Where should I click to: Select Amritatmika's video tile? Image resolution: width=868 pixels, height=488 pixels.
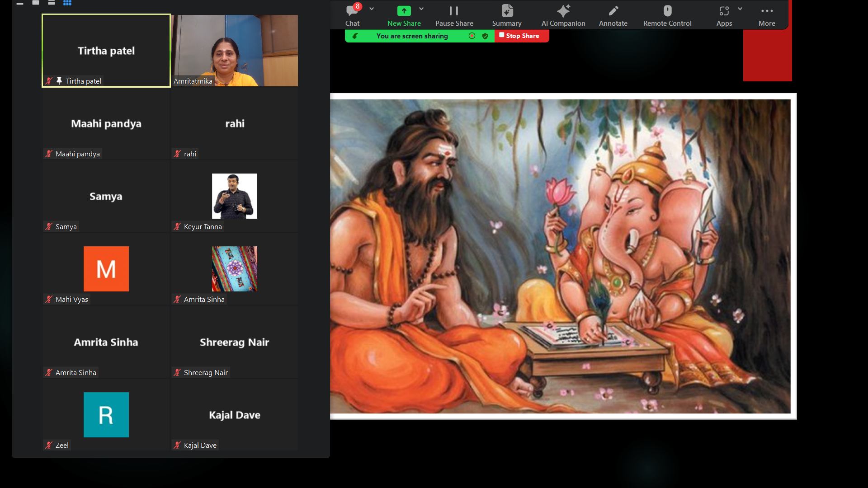tap(235, 51)
